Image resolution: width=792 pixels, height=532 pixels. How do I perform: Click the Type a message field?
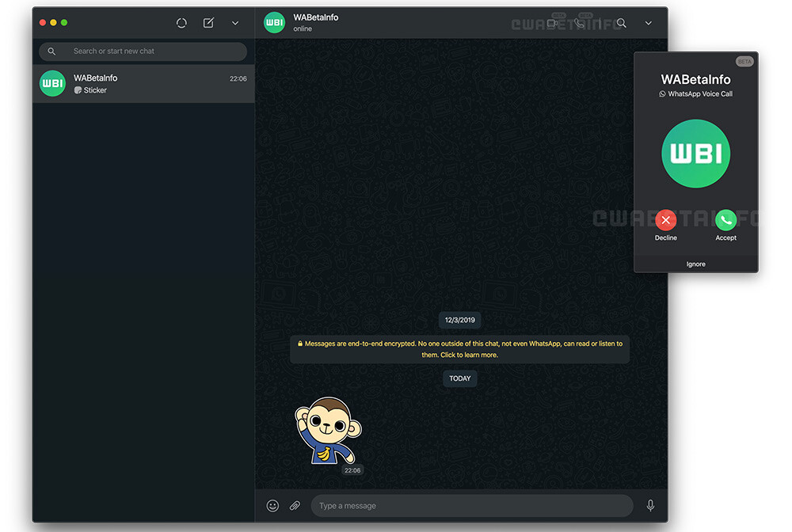click(471, 506)
